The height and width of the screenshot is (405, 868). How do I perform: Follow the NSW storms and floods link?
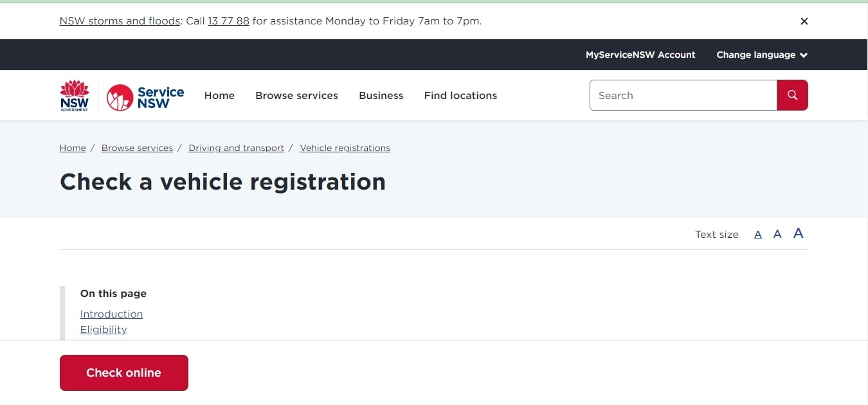tap(120, 21)
